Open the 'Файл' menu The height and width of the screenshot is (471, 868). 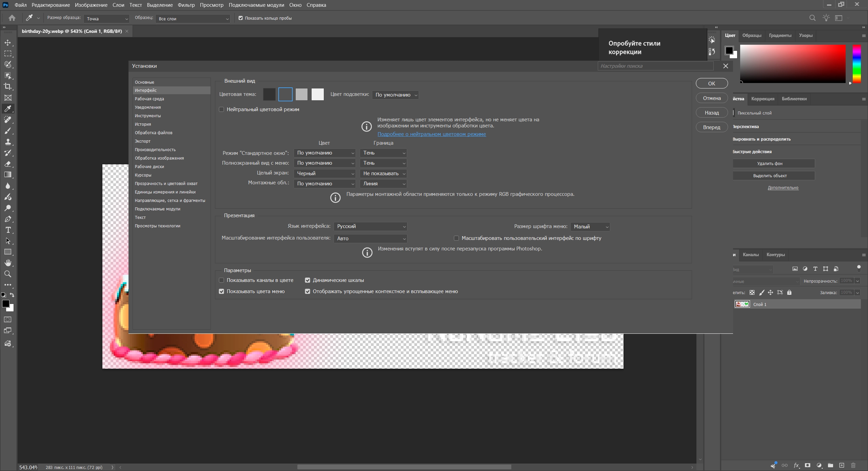pyautogui.click(x=21, y=5)
